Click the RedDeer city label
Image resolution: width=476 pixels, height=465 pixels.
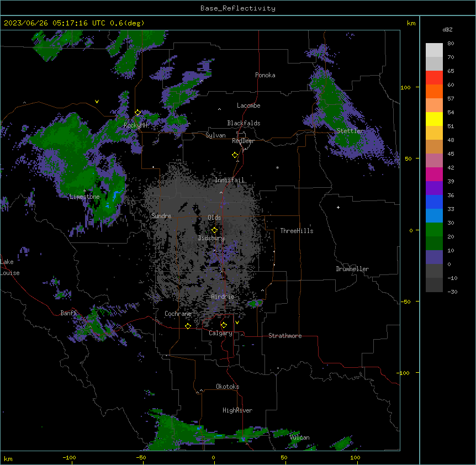point(243,141)
